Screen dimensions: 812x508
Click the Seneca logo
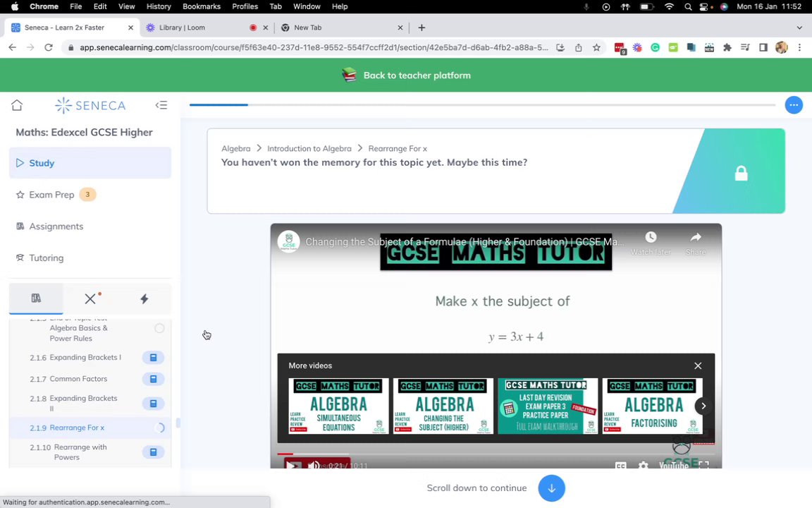click(90, 105)
